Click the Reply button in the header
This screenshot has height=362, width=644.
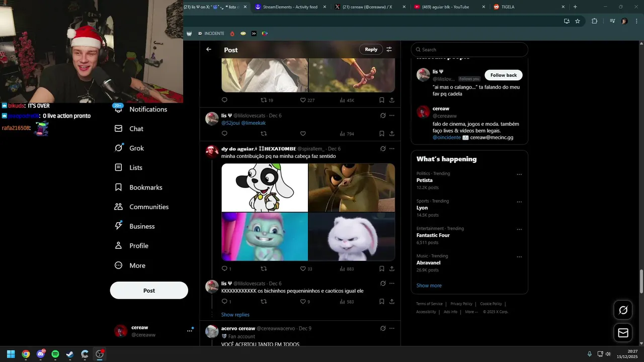[371, 49]
